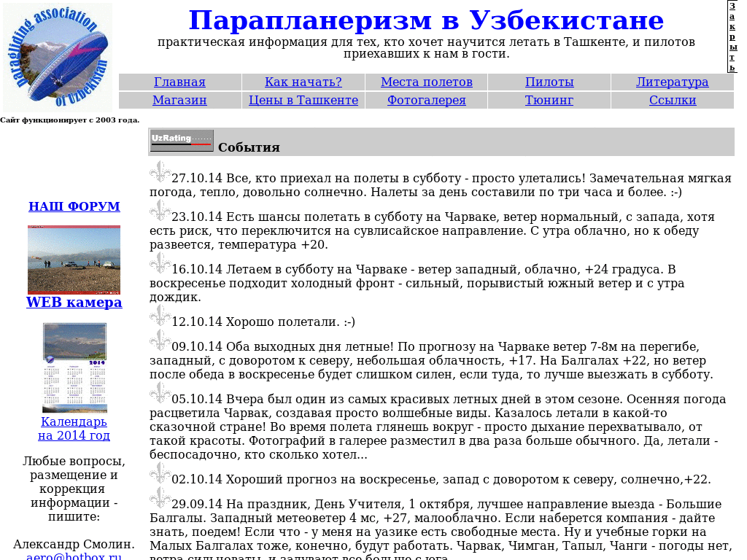The width and height of the screenshot is (747, 560).
Task: Click the События section heading
Action: 249,147
